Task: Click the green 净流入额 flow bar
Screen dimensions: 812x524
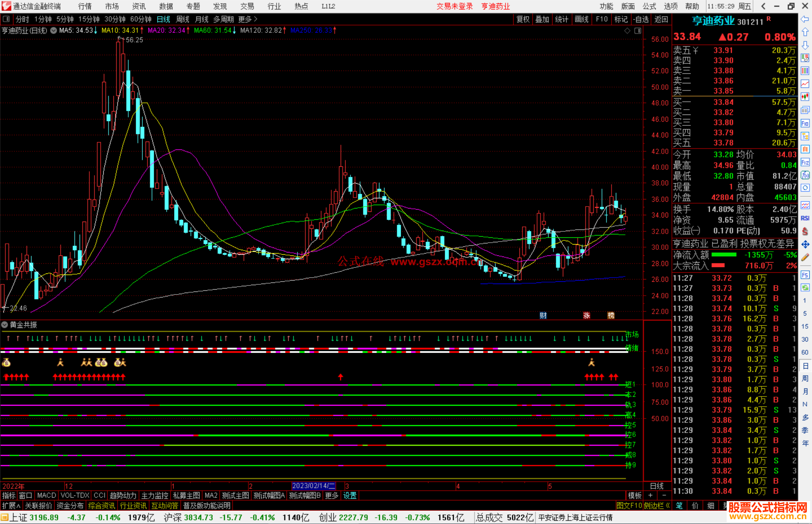Action: click(x=724, y=255)
